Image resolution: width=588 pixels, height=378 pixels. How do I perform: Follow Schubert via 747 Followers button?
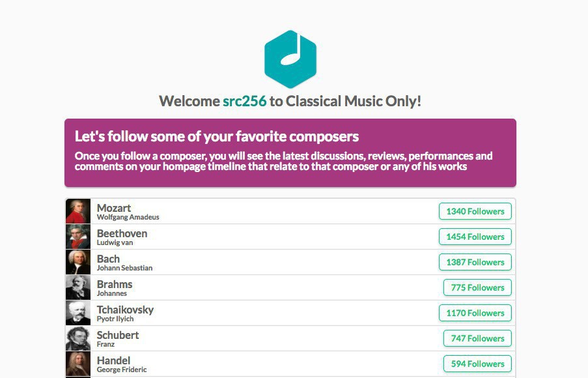pyautogui.click(x=477, y=338)
